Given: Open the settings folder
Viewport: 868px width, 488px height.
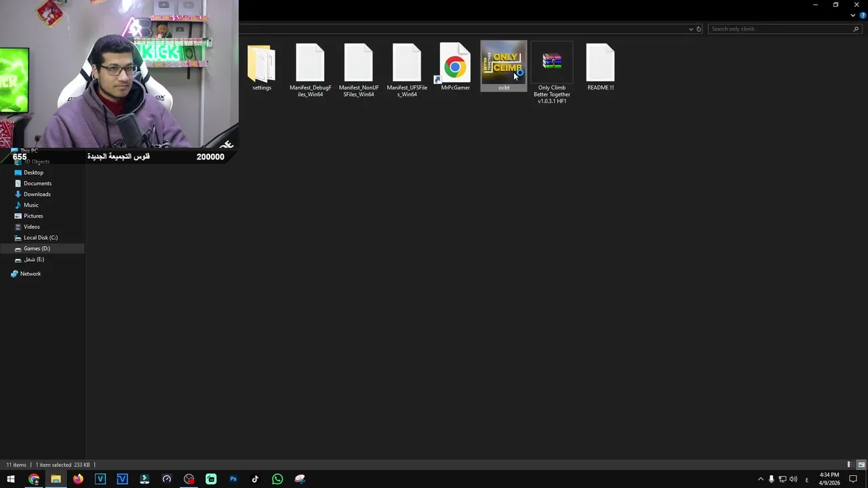Looking at the screenshot, I should [262, 68].
